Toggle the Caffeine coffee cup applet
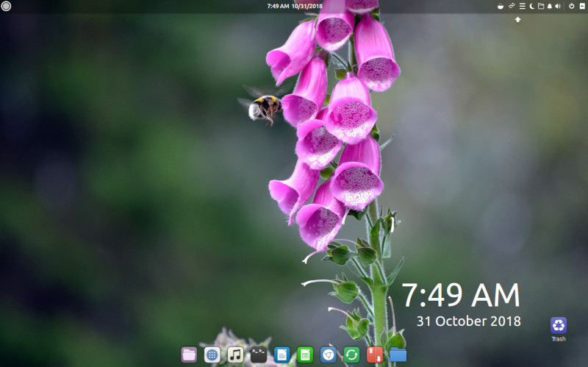Viewport: 588px width, 367px height. pos(501,6)
